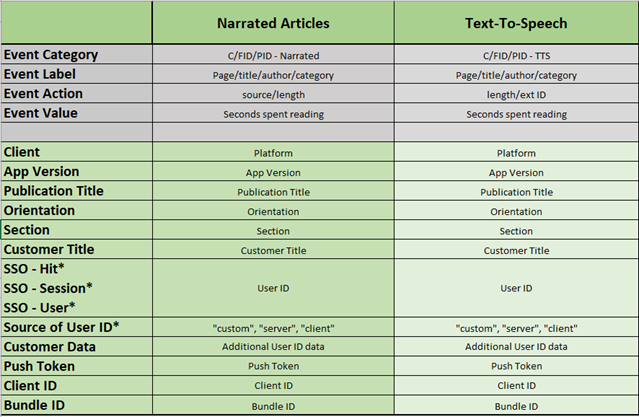The height and width of the screenshot is (417, 639).
Task: Select the Narrated Articles column header
Action: point(273,23)
